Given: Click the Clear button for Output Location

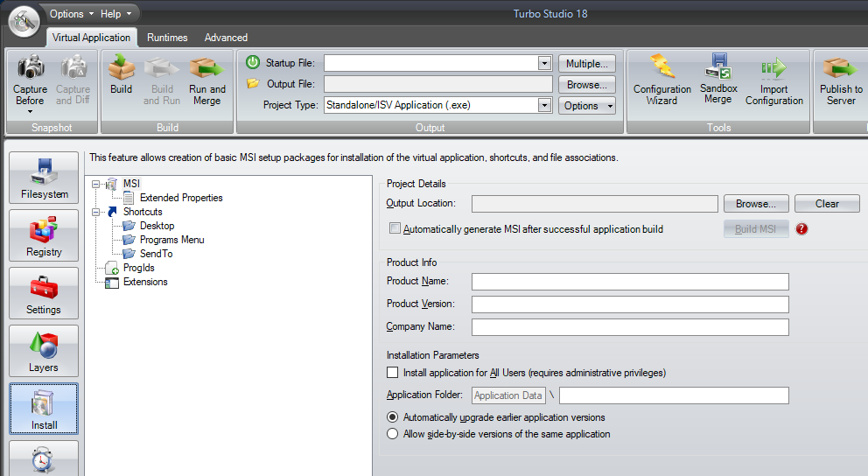Looking at the screenshot, I should click(827, 204).
